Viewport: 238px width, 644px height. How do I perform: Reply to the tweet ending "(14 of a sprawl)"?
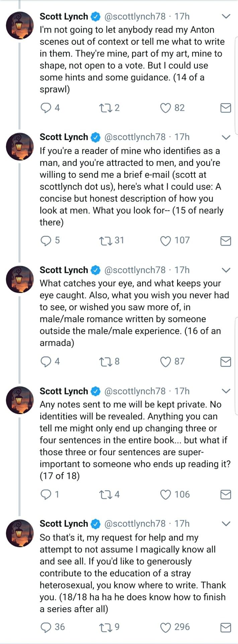tap(46, 108)
